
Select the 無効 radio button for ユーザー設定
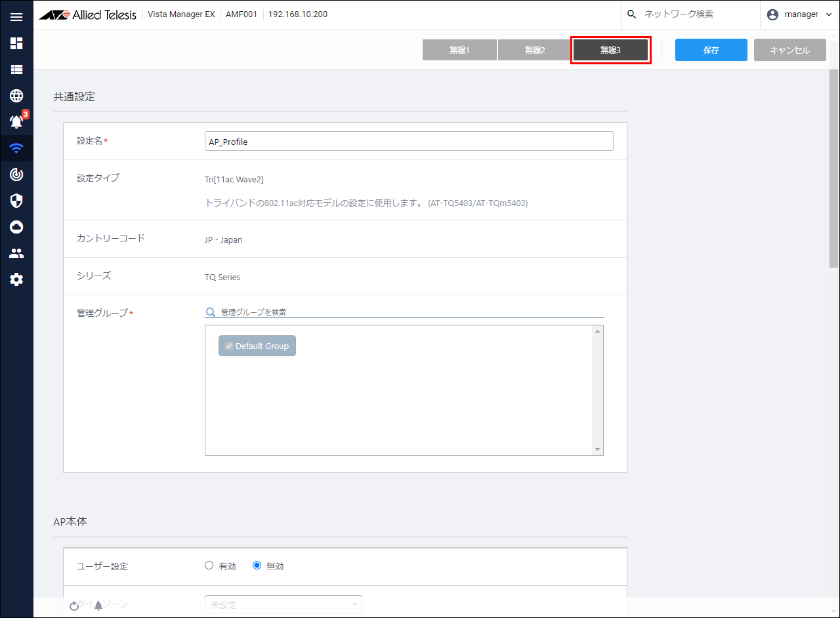coord(257,566)
